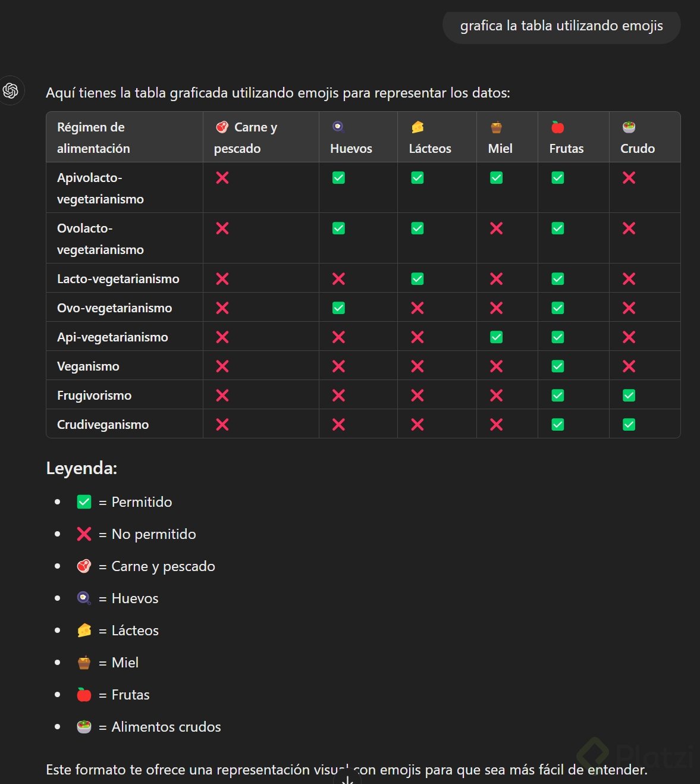Click the Huevos checkmark for Apivolacto-vegetarianismo
Screen dimensions: 700x784
(338, 178)
